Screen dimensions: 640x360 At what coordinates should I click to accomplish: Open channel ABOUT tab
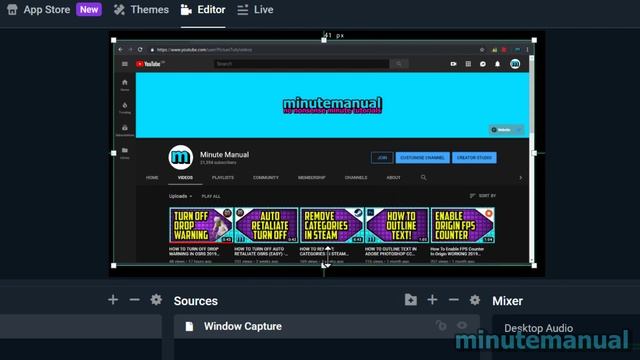click(x=393, y=178)
